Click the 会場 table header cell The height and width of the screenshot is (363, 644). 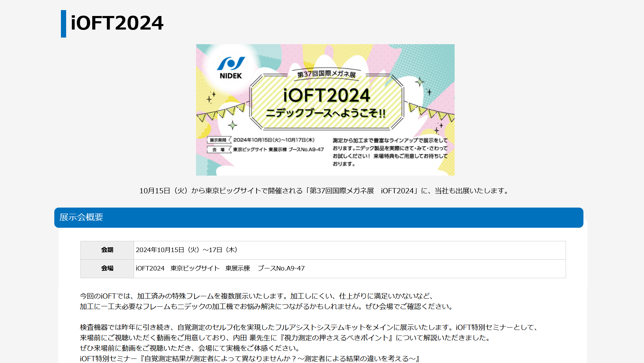107,268
